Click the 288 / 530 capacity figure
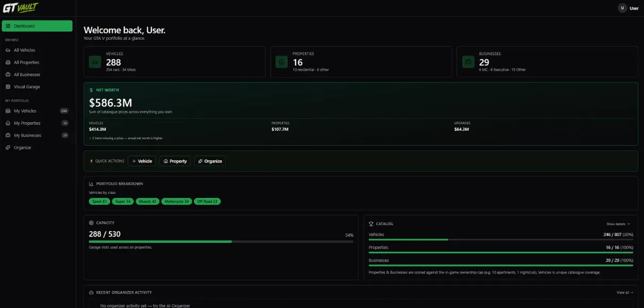The image size is (644, 308). point(105,234)
